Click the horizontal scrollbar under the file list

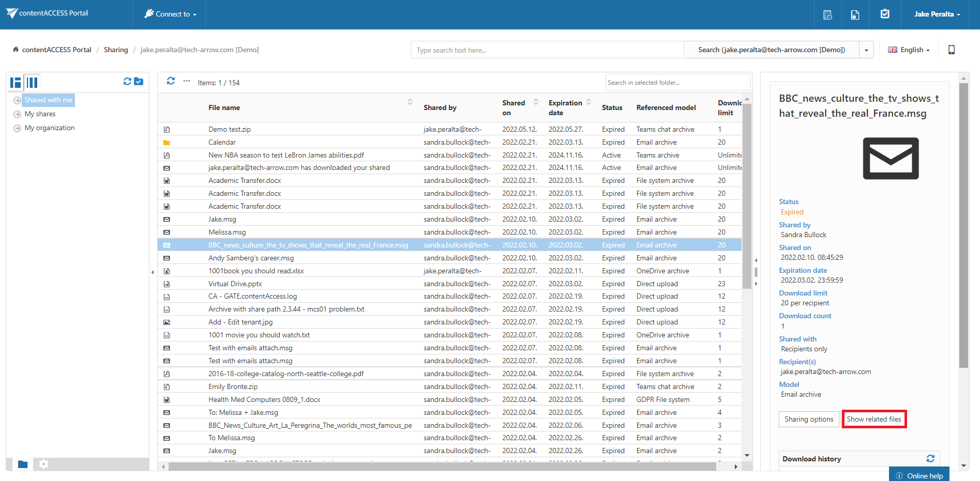pyautogui.click(x=442, y=467)
